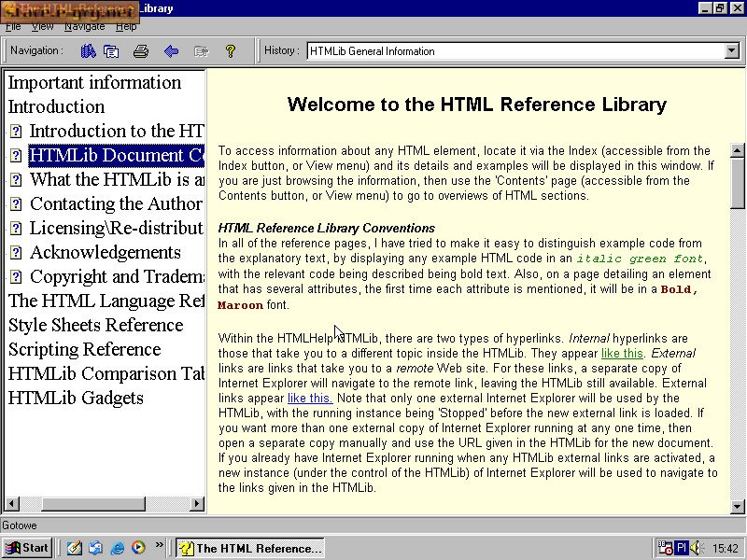Click the greyed-out forward page icon

201,51
